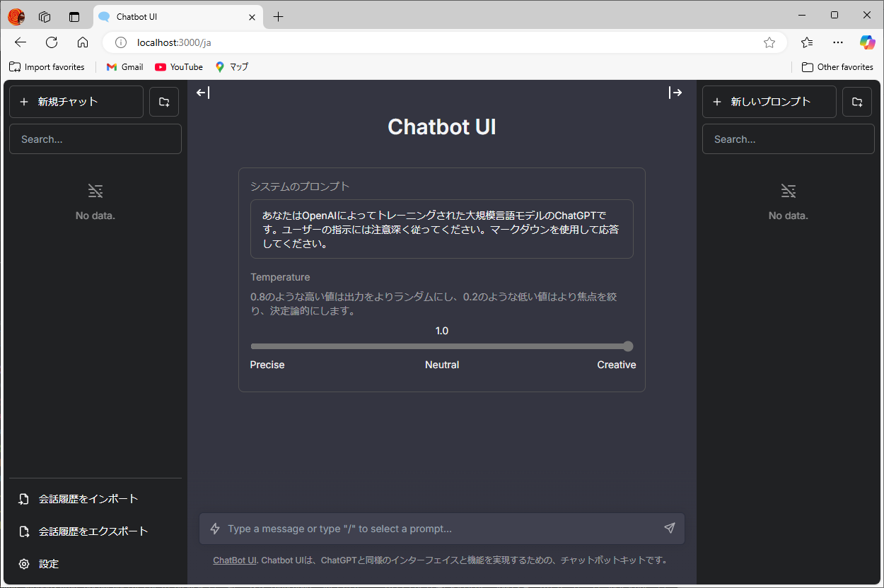Screen dimensions: 884x588
Task: Click the message input box
Action: coord(442,529)
